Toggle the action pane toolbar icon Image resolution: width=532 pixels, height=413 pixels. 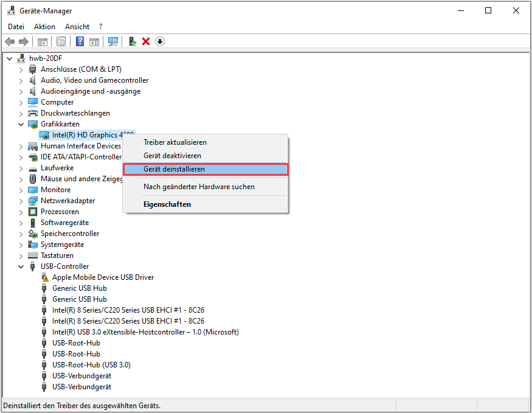(94, 42)
